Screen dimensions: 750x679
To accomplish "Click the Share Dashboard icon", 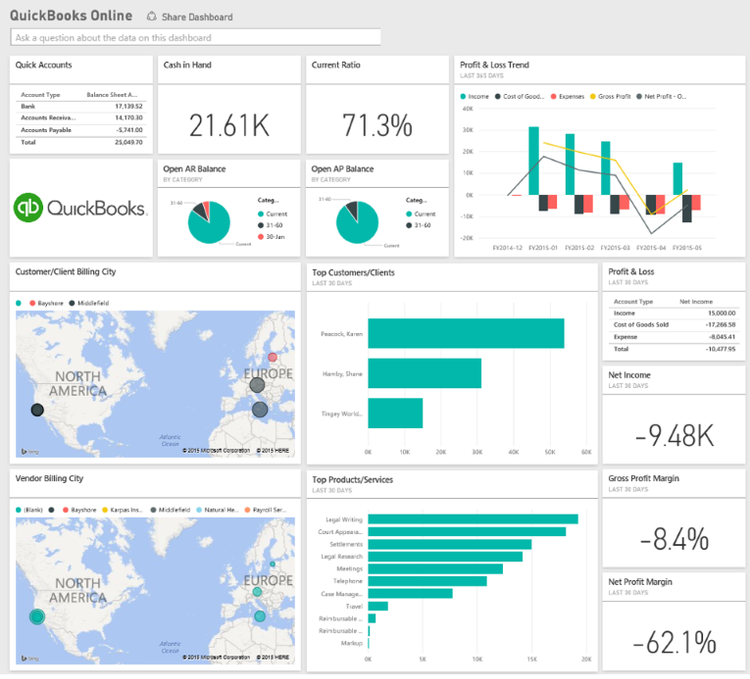I will coord(152,16).
